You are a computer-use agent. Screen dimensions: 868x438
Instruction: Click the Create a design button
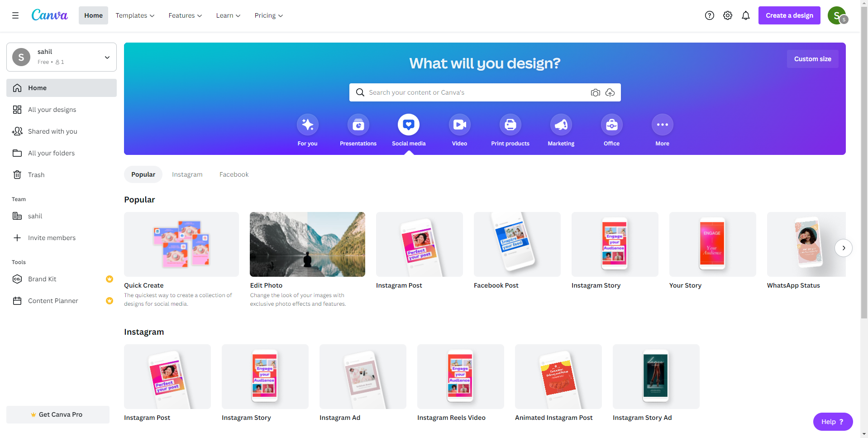(789, 15)
